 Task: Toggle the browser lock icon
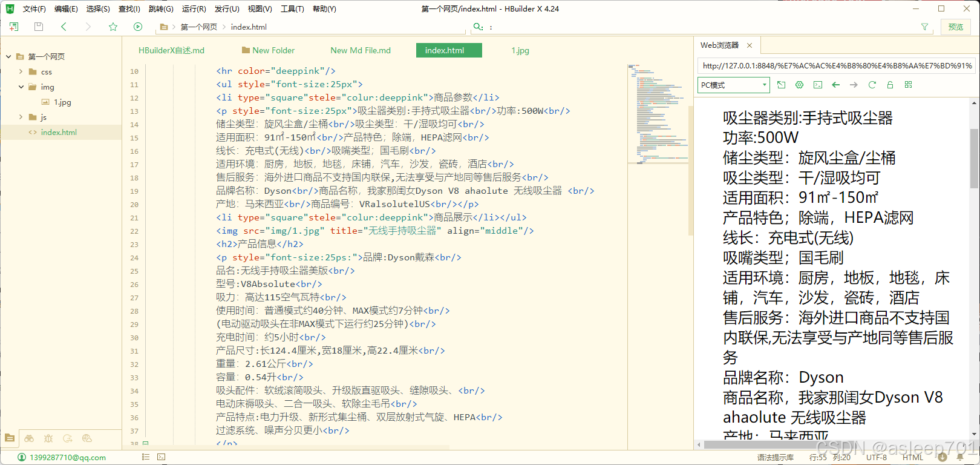coord(890,85)
